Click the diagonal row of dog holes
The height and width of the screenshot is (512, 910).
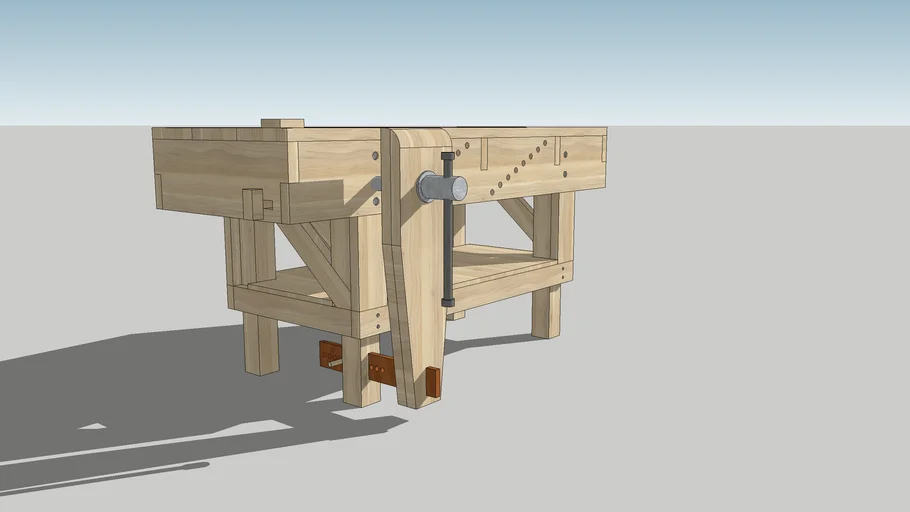pyautogui.click(x=518, y=167)
